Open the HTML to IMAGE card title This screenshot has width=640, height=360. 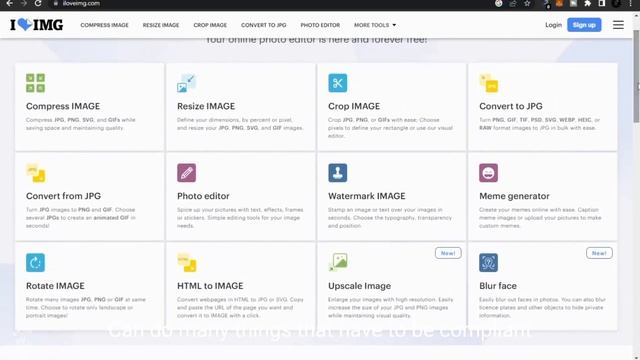pos(210,286)
